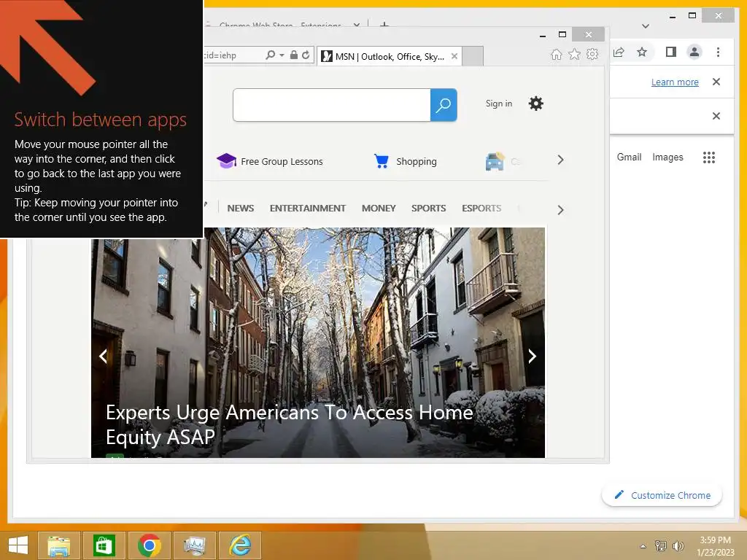Close the MSN tab in Internet Explorer

[x=454, y=56]
